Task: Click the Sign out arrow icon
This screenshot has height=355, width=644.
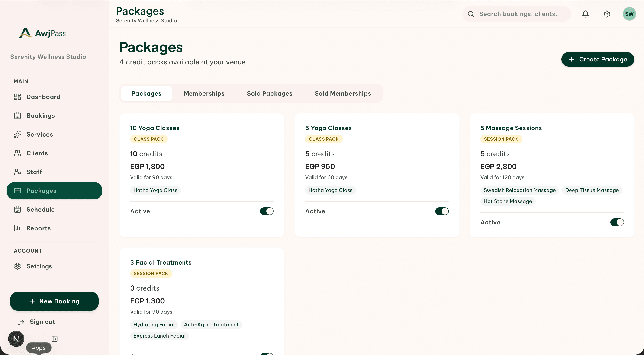Action: coord(21,322)
